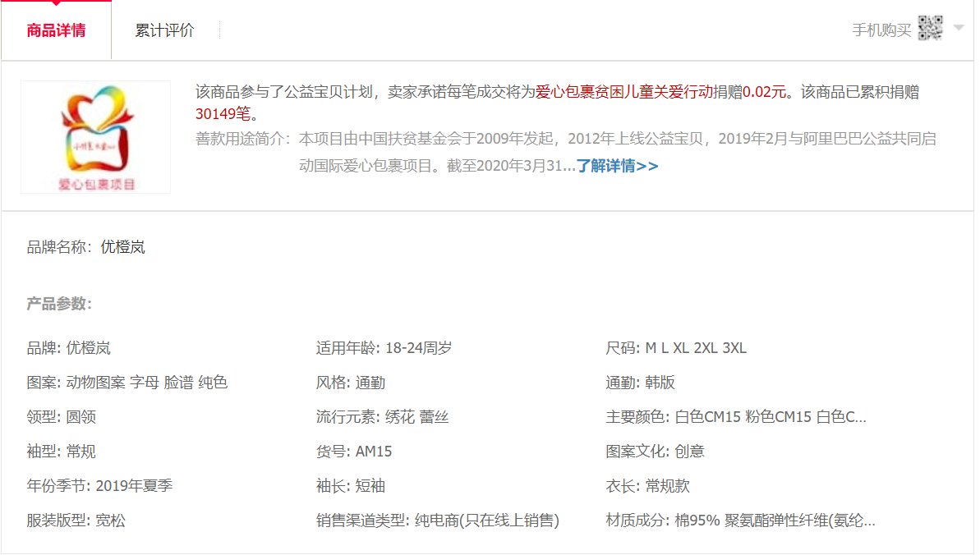Click the 流行元素 绣花 蕾丝 parameter
Image resolution: width=980 pixels, height=555 pixels.
(x=382, y=417)
